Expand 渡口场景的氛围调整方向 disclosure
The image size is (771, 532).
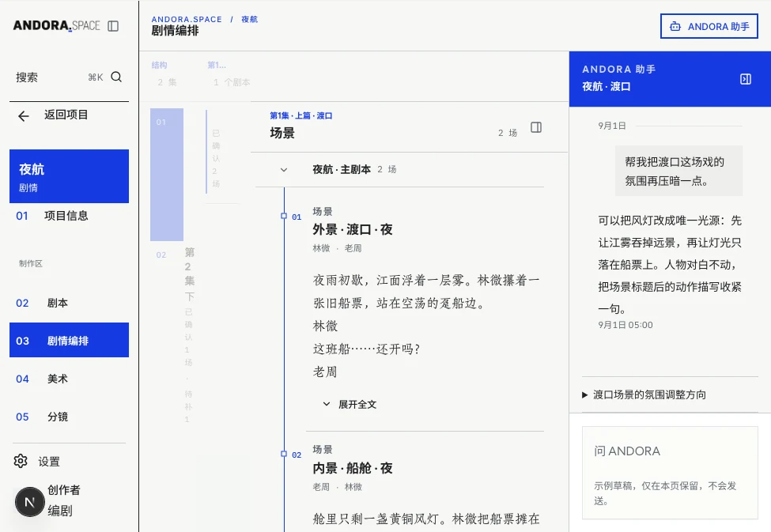[x=644, y=394]
